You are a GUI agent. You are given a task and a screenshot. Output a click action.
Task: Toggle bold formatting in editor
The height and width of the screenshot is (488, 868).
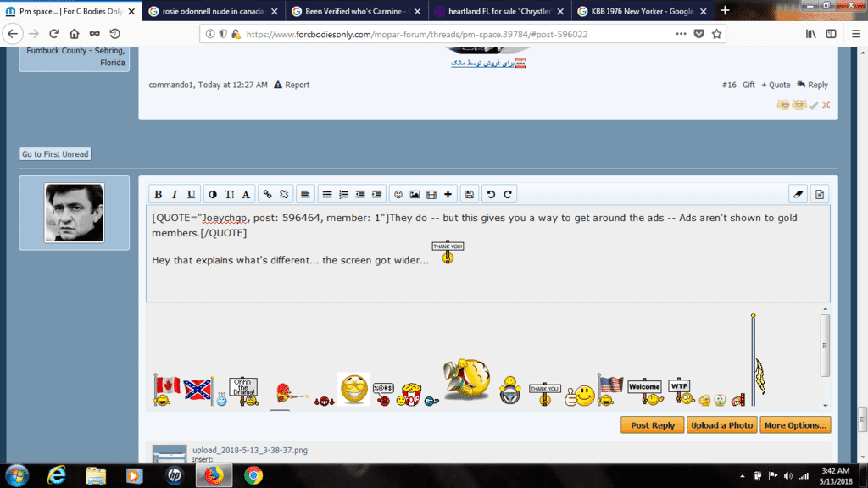tap(159, 194)
